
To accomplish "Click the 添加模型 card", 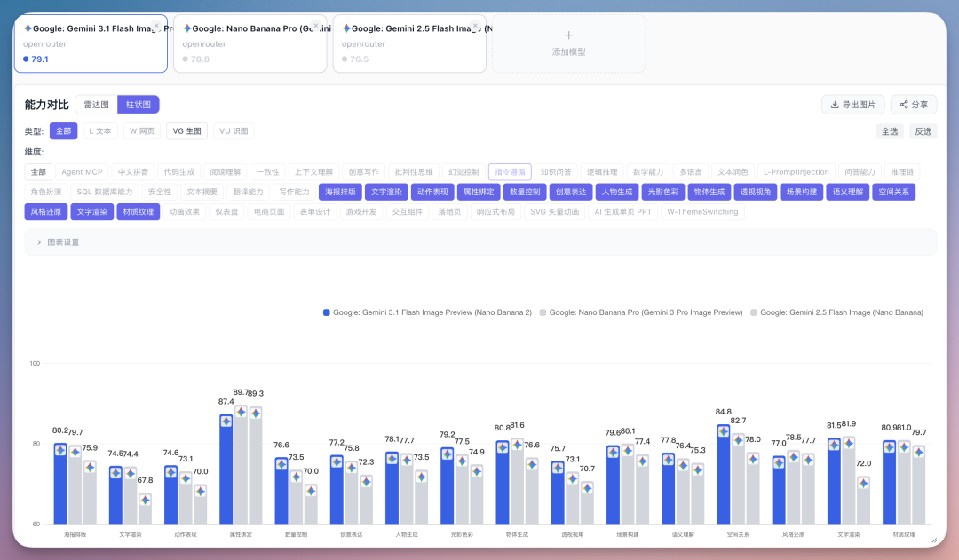I will click(569, 43).
